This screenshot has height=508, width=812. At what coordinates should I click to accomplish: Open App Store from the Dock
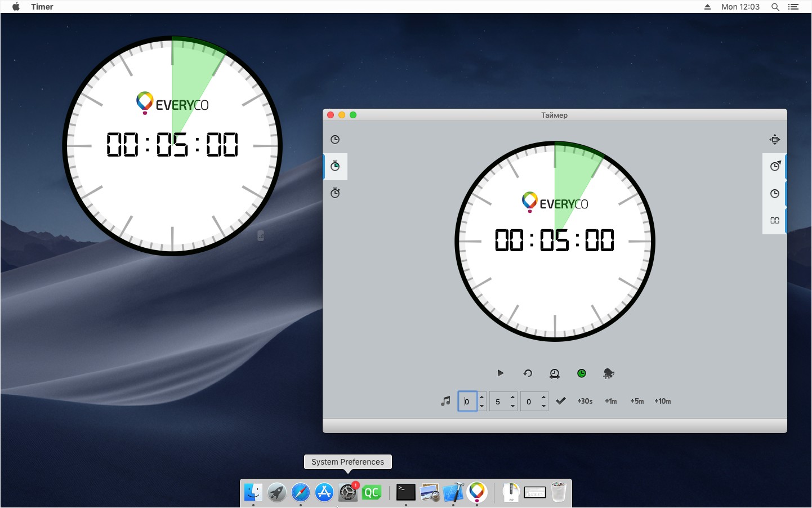tap(324, 492)
